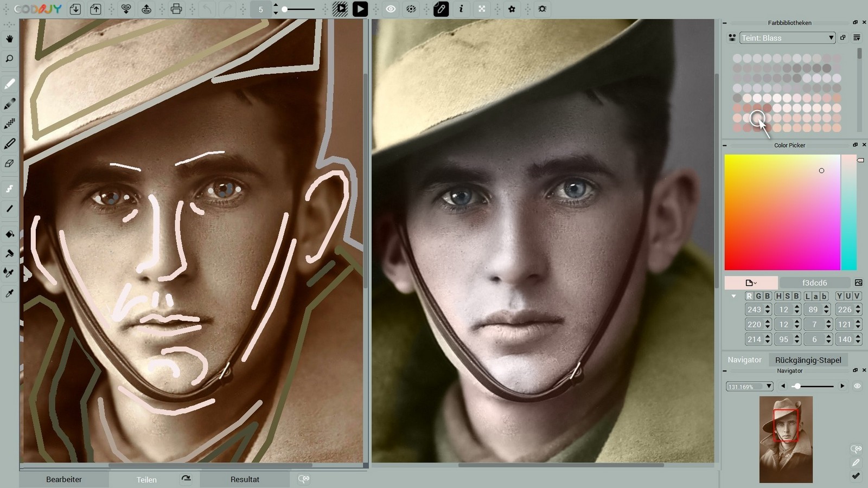Toggle the eye preview icon in toolbar

point(391,9)
